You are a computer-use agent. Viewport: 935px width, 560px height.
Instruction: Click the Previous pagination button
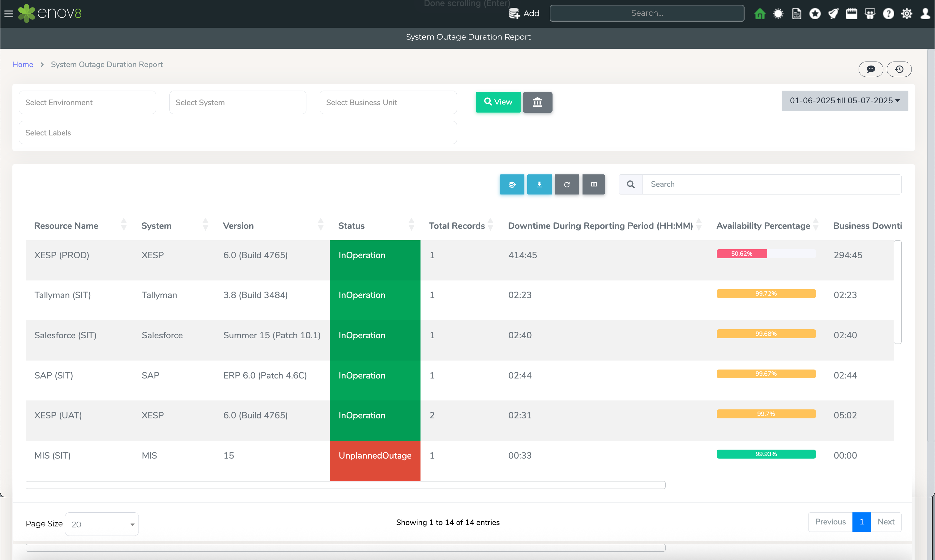[x=830, y=522]
